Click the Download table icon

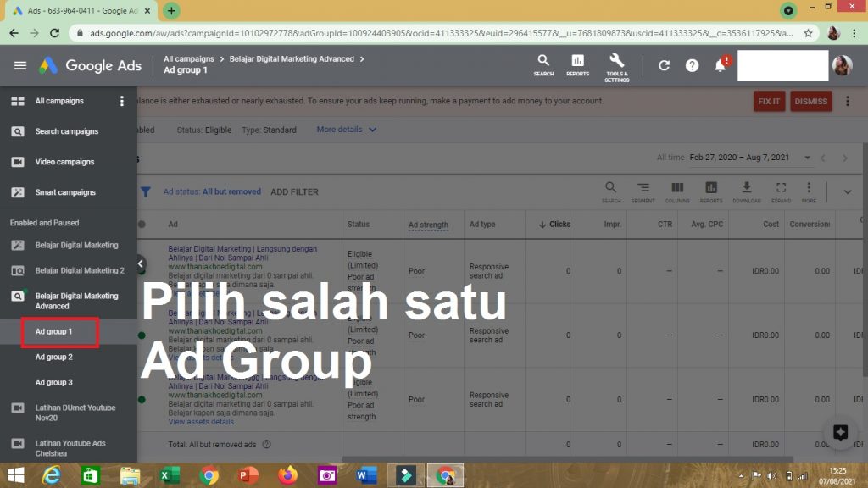click(x=746, y=191)
